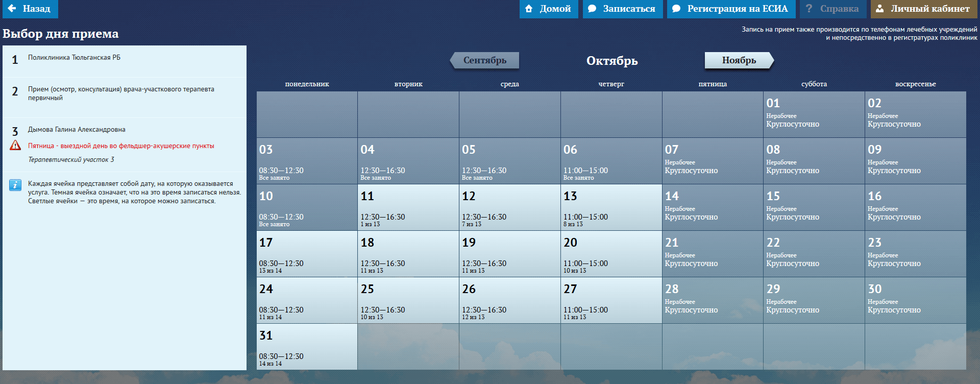Click non-working day 14 cell
Screen dimensions: 980x384
713,207
